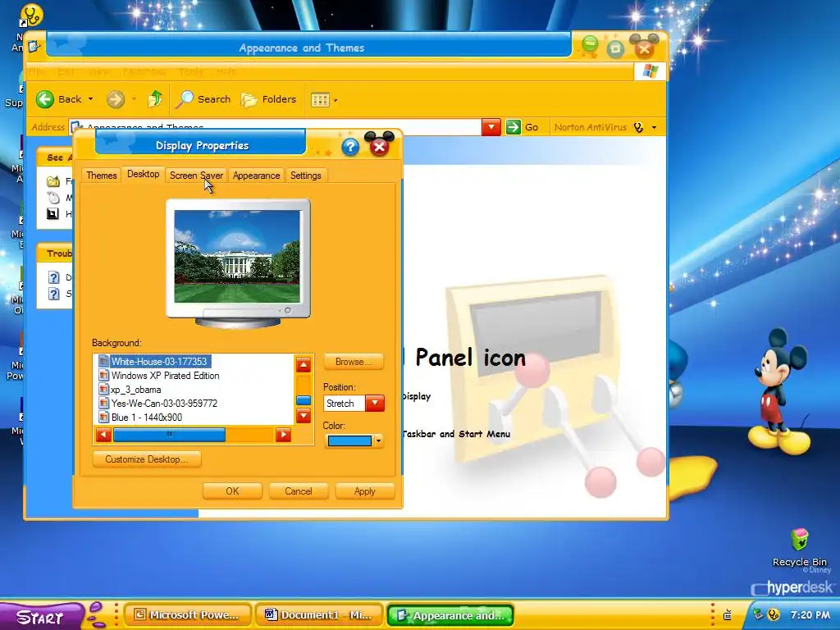Image resolution: width=840 pixels, height=630 pixels.
Task: Click the White House monitor preview
Action: pyautogui.click(x=237, y=257)
